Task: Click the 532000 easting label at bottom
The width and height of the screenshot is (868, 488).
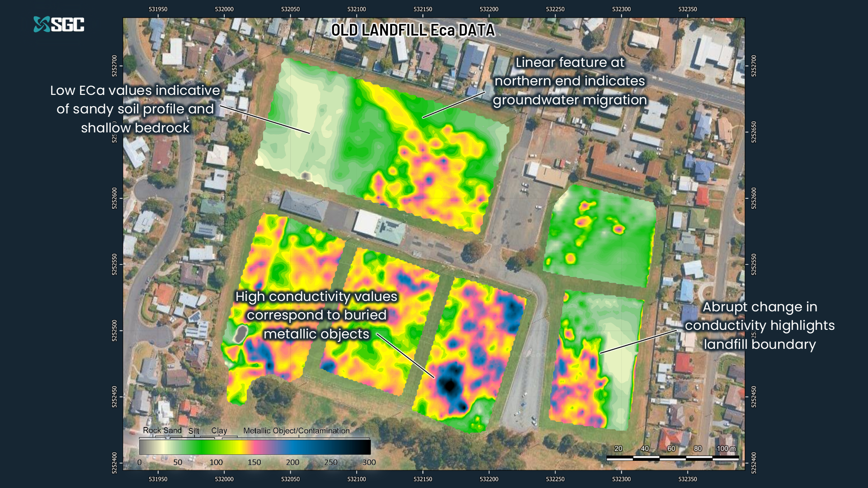Action: coord(224,479)
